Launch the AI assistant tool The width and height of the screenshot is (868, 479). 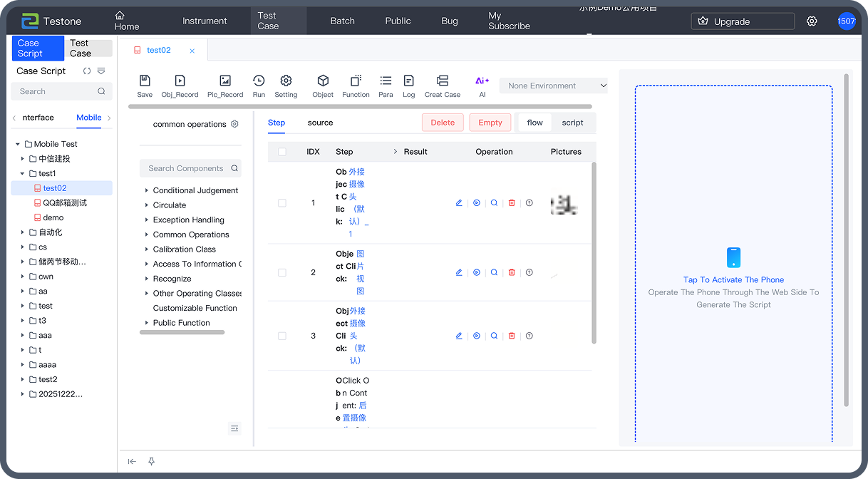click(x=482, y=81)
